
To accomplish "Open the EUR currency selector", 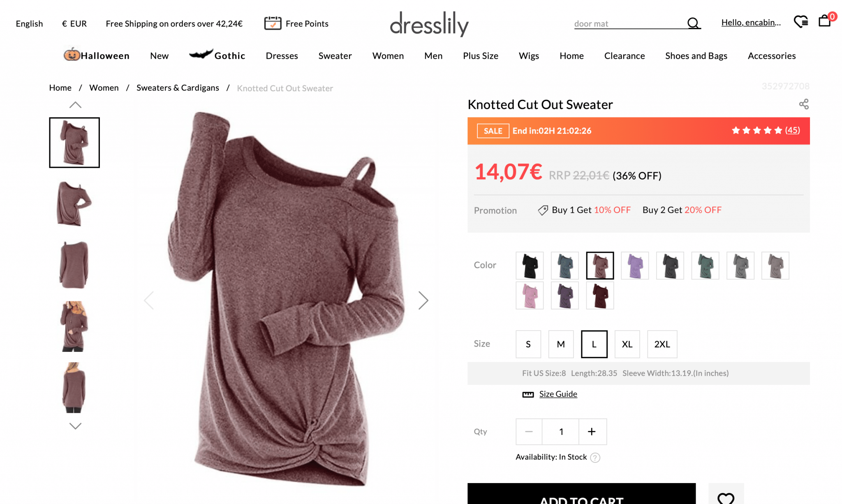I will pyautogui.click(x=74, y=23).
